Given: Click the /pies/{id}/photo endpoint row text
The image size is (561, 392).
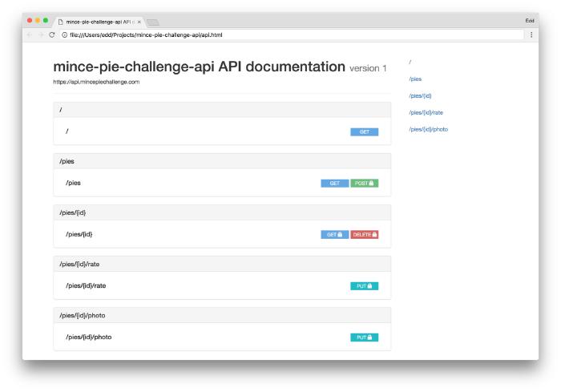Looking at the screenshot, I should pyautogui.click(x=88, y=337).
